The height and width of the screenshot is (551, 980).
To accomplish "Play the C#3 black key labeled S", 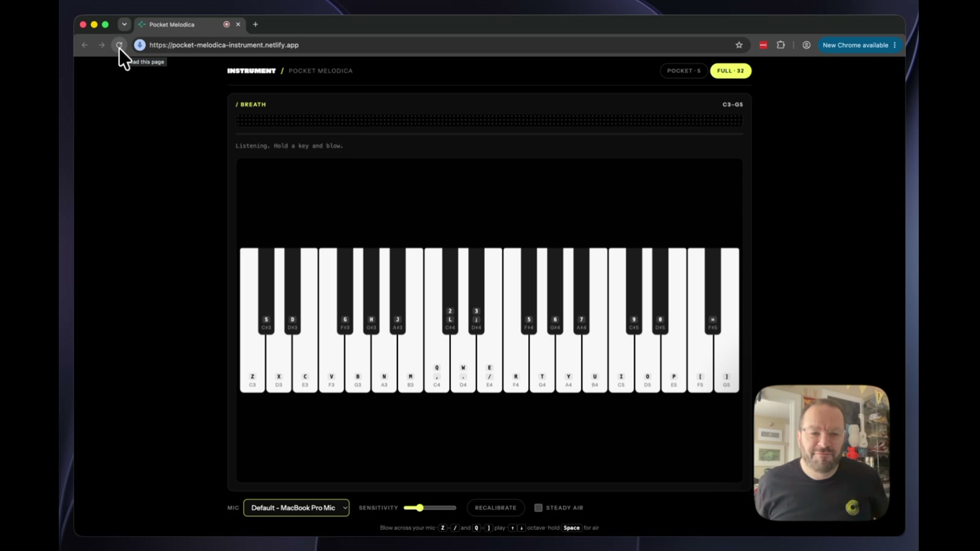I will pos(266,291).
